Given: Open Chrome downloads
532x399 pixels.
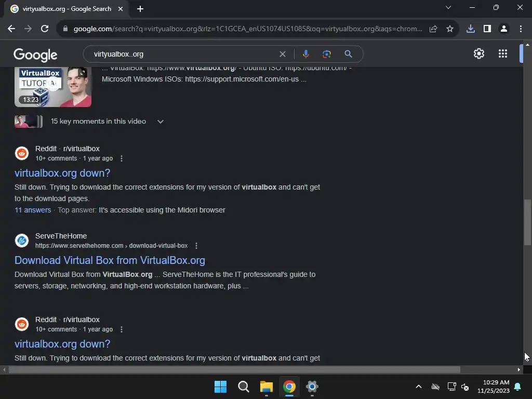Looking at the screenshot, I should pyautogui.click(x=471, y=29).
